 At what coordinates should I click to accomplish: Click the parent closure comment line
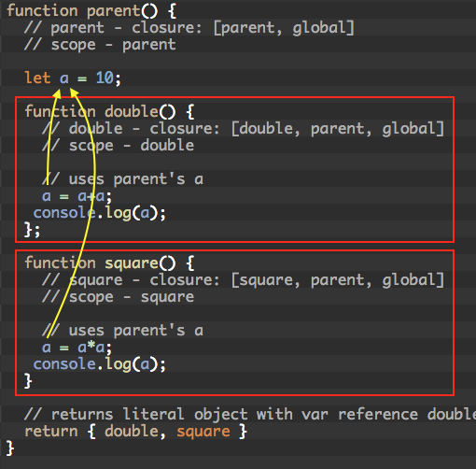point(189,28)
